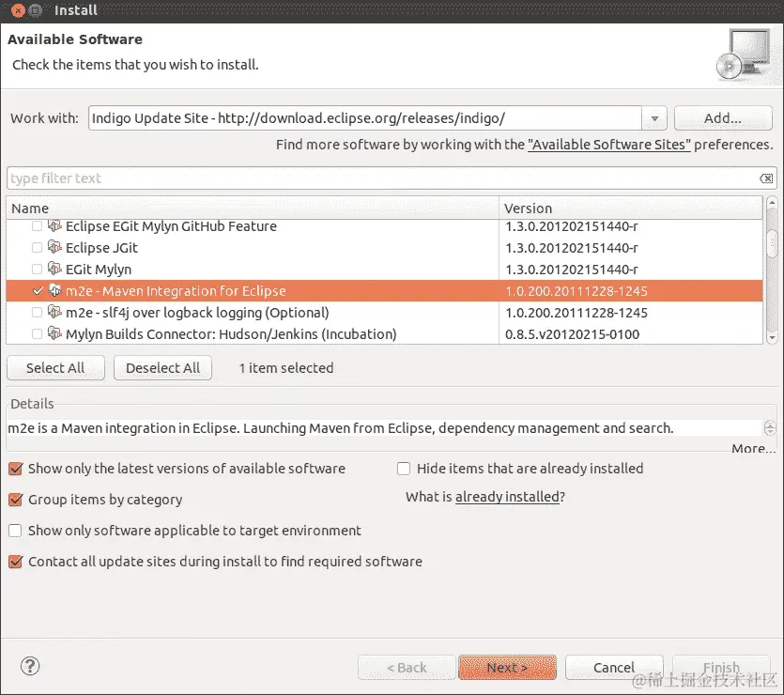
Task: Select version 0.8.5.v20120215-0100 cell
Action: click(x=572, y=334)
